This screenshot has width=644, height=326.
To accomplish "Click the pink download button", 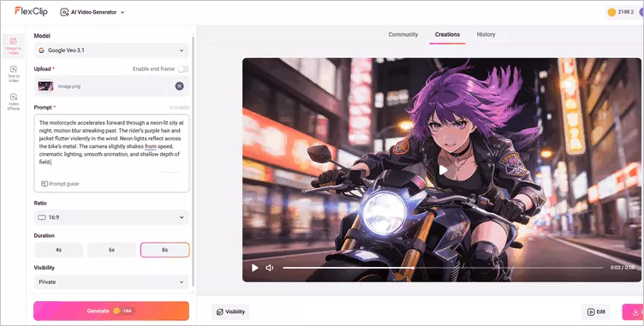I will pyautogui.click(x=633, y=312).
